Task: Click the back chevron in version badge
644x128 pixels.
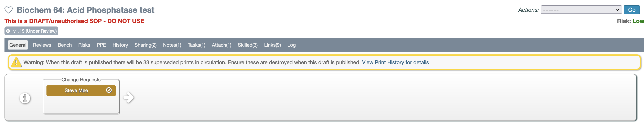Action: [8, 31]
